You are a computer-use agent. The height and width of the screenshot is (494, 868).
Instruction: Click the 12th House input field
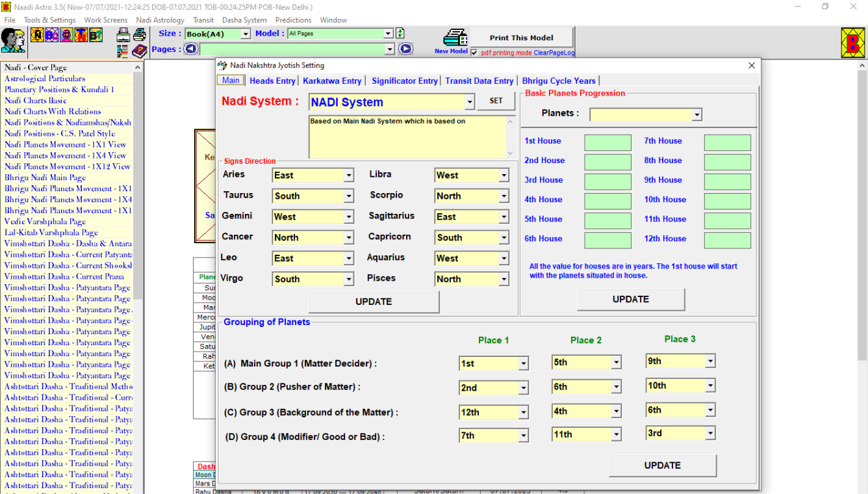click(728, 240)
